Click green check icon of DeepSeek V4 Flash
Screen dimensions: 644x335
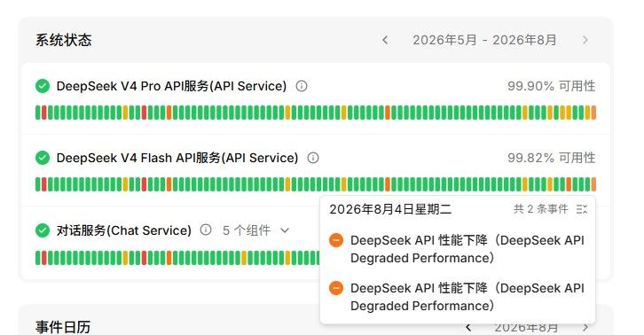(43, 158)
